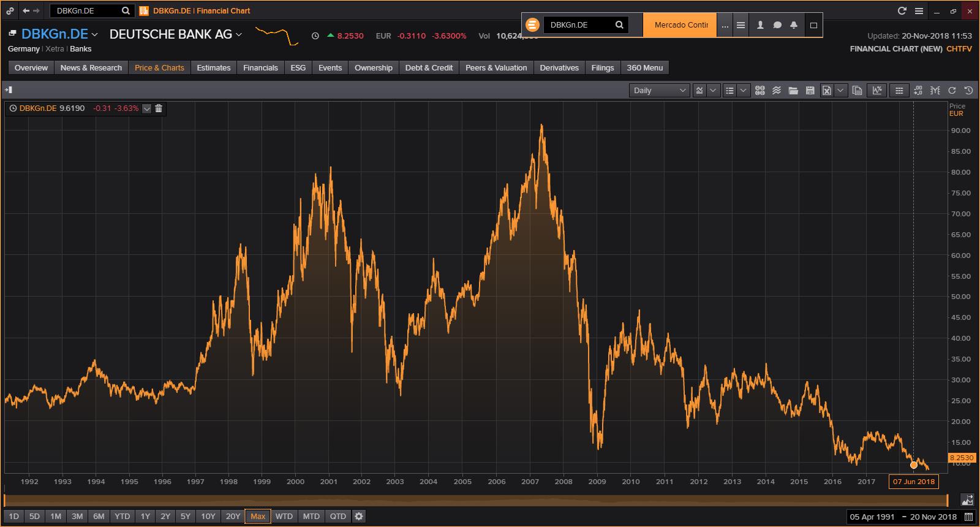This screenshot has width=980, height=527.
Task: Click the CHTFV link
Action: [x=959, y=48]
